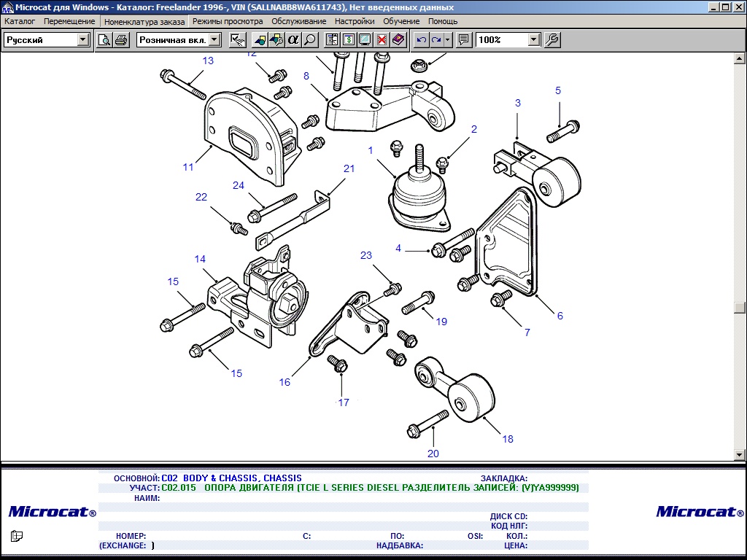This screenshot has height=560, width=747.
Task: Click the alpha symbol toolbar icon
Action: [293, 39]
